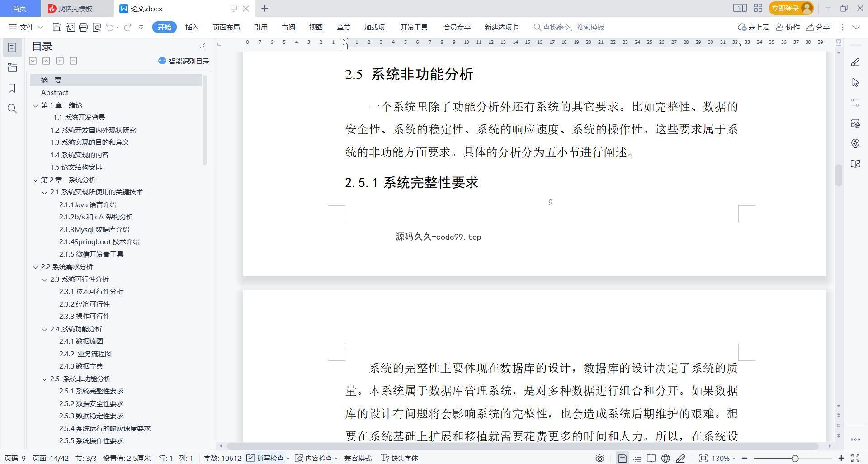Click the promote heading plus icon
The image size is (868, 464).
[x=60, y=61]
